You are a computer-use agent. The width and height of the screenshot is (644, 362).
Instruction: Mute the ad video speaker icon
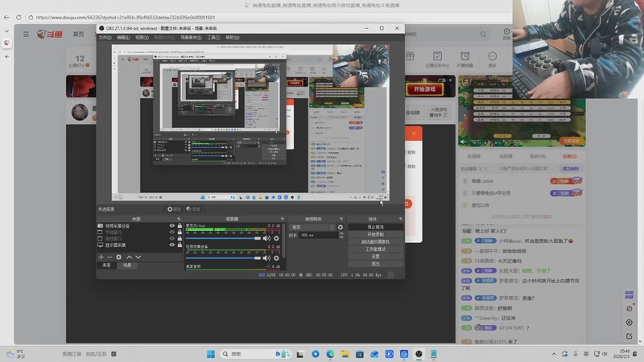[x=464, y=142]
